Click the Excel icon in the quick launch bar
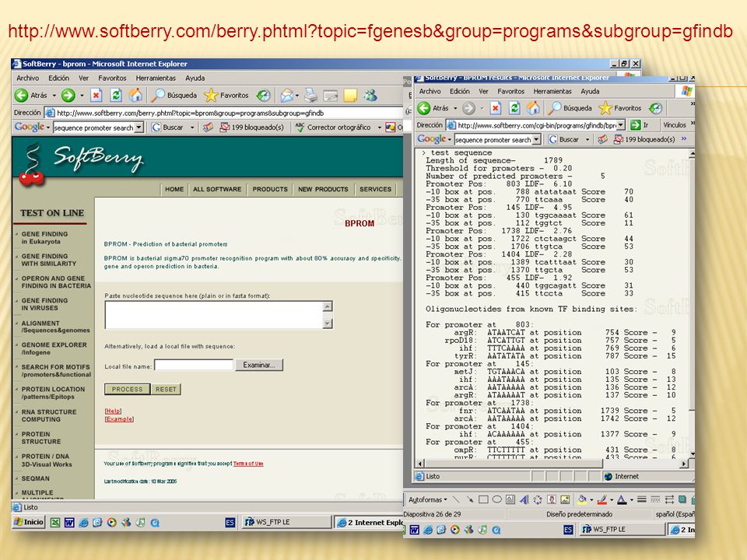 55,523
